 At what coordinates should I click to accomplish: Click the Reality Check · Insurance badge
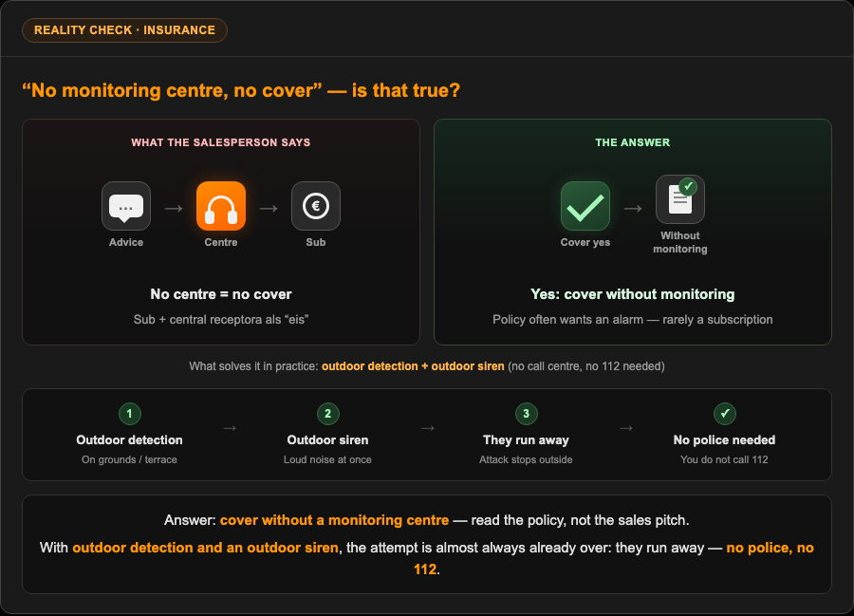pyautogui.click(x=124, y=30)
